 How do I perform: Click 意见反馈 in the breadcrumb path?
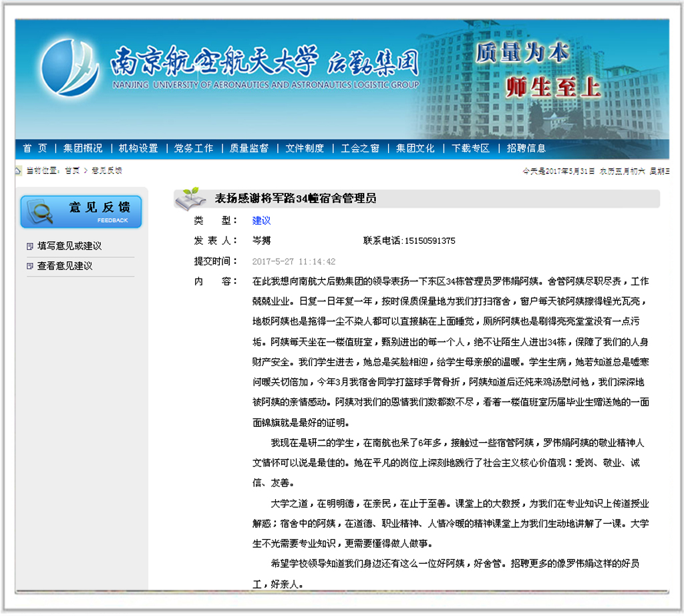[107, 170]
